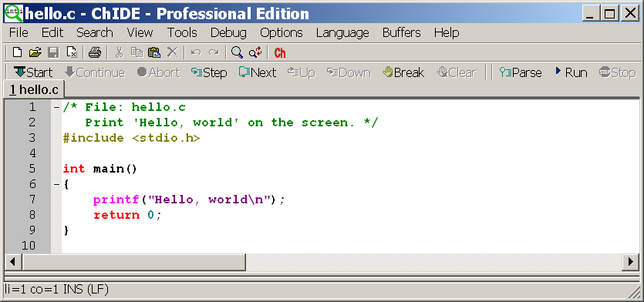Run the program with the Run button
Viewport: 644px width, 302px height.
point(571,72)
